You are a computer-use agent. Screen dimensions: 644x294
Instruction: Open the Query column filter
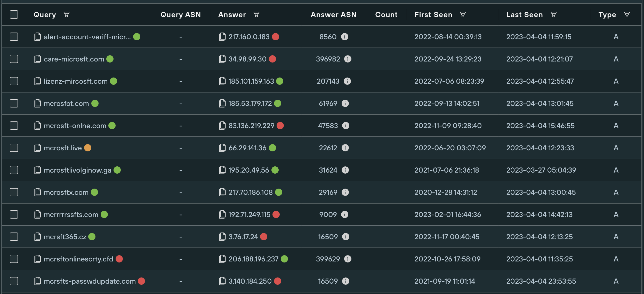[x=67, y=14]
